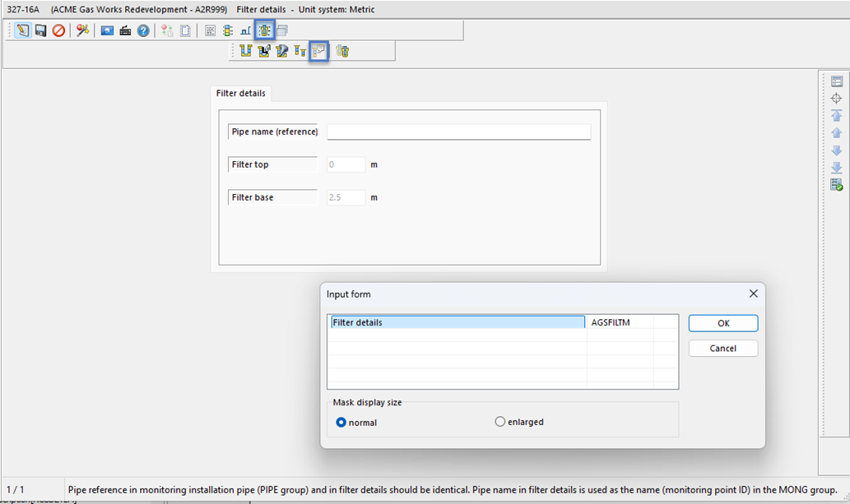The width and height of the screenshot is (850, 504).
Task: Click the Filter base value field
Action: coord(346,197)
